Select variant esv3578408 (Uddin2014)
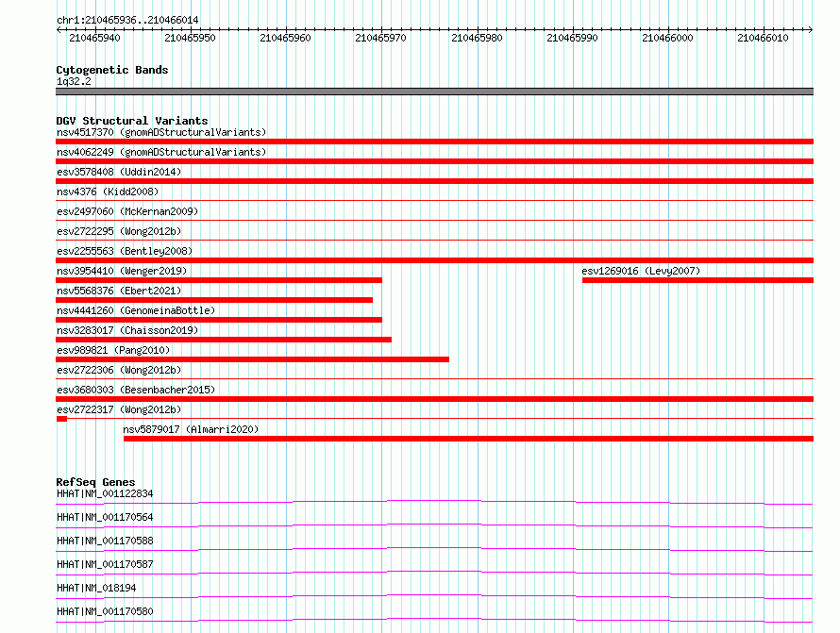 click(x=119, y=172)
